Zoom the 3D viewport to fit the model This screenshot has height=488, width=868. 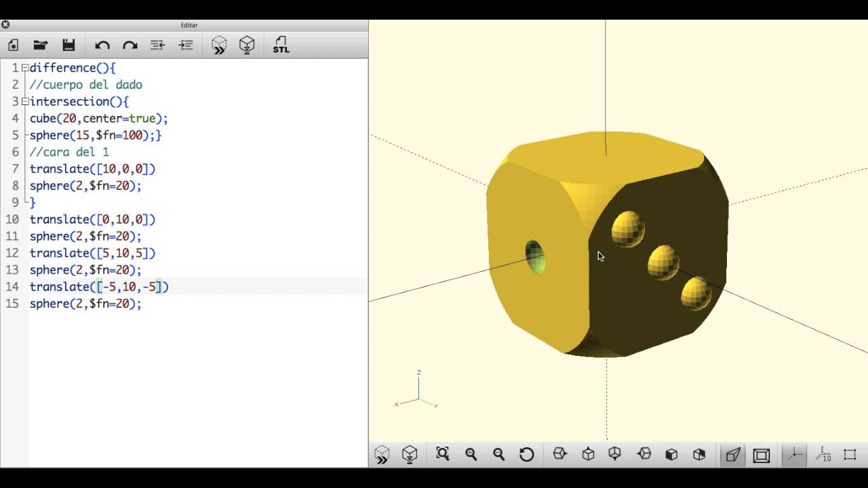(x=442, y=455)
